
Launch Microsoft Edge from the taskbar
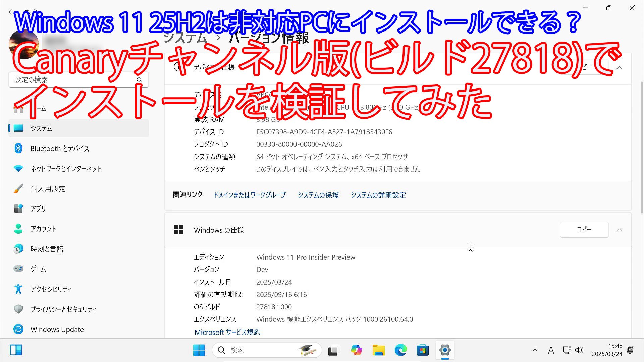(400, 350)
